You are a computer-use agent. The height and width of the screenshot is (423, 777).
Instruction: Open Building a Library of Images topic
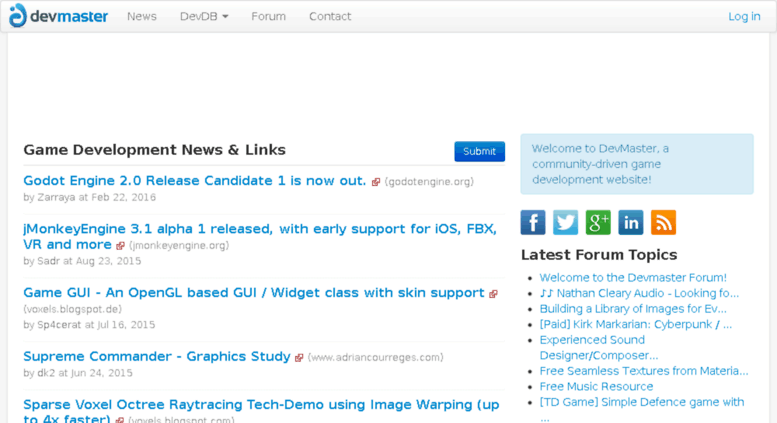point(633,309)
